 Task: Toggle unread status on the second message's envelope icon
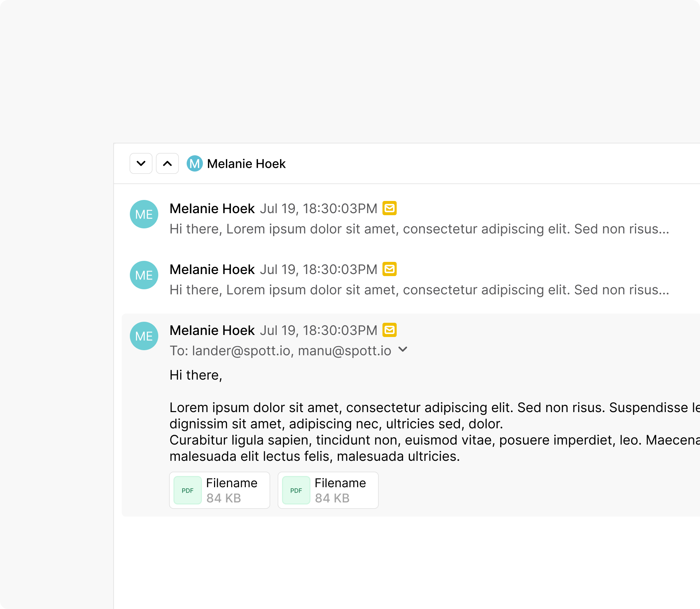tap(390, 269)
